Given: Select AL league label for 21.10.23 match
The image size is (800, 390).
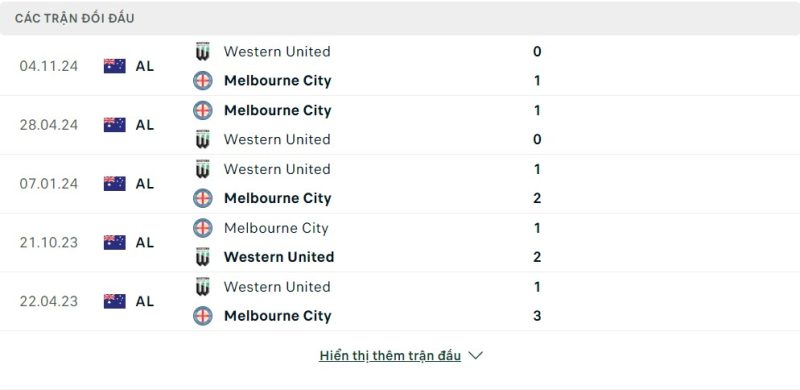Looking at the screenshot, I should click(x=144, y=242).
